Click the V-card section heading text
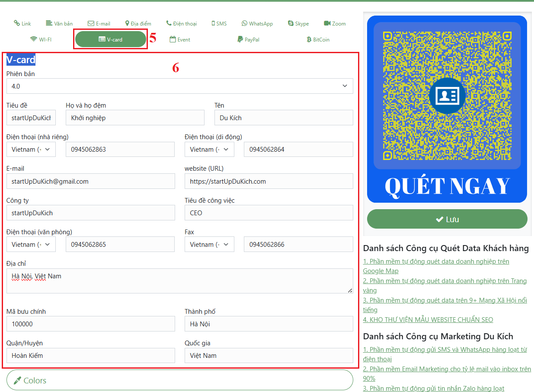 pyautogui.click(x=21, y=60)
